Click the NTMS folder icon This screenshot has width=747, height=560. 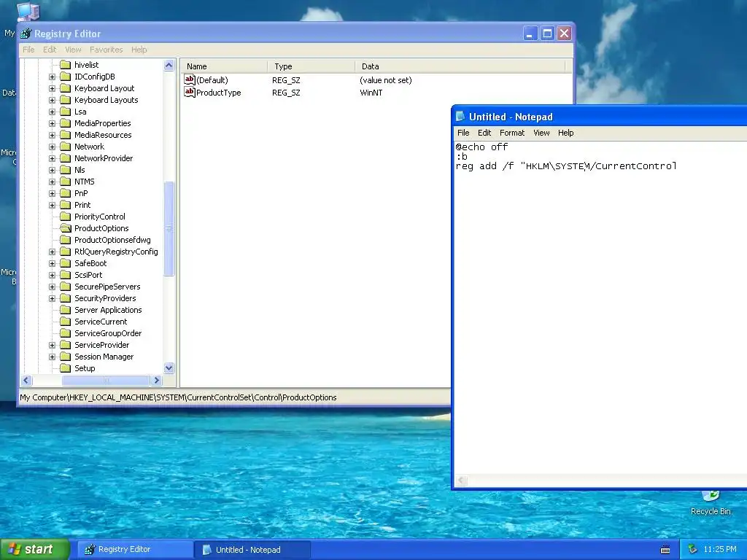pos(65,182)
